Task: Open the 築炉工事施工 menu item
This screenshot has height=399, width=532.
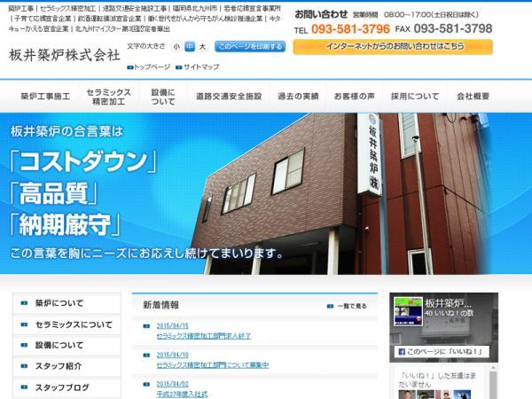Action: click(45, 97)
